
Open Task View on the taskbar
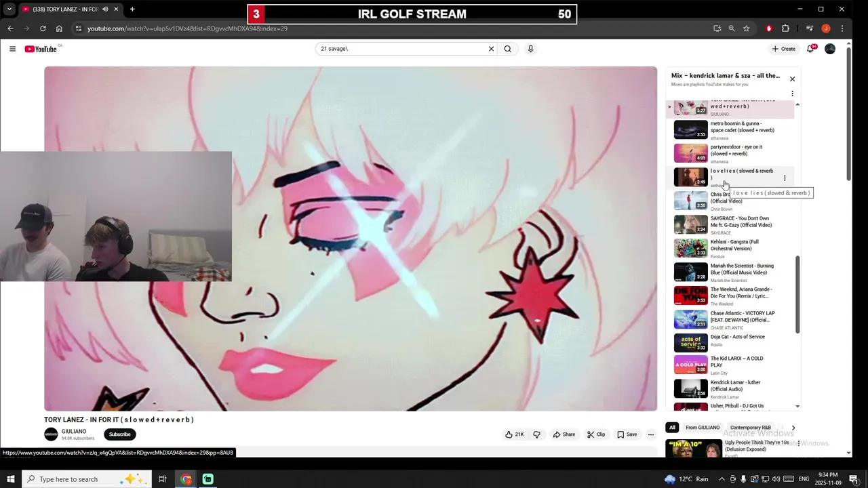coord(163,479)
